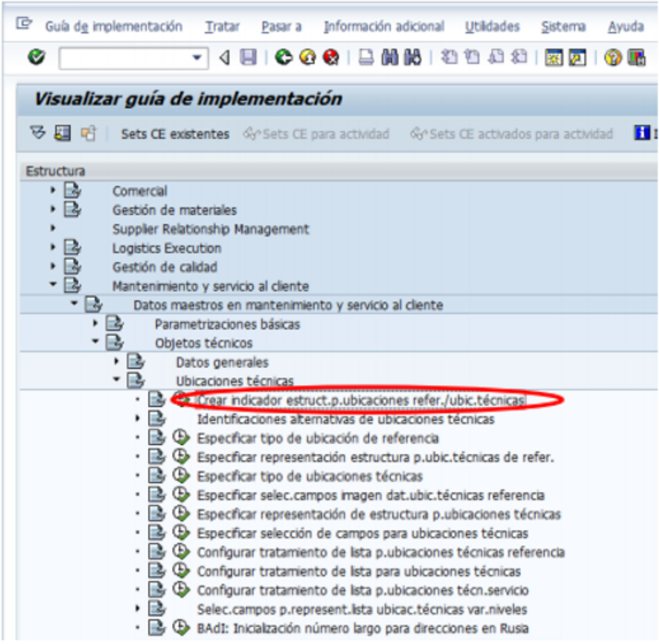Execute Configurar tratamiento de lista para ubicaciones técnicas
This screenshot has height=644, width=659.
(181, 571)
